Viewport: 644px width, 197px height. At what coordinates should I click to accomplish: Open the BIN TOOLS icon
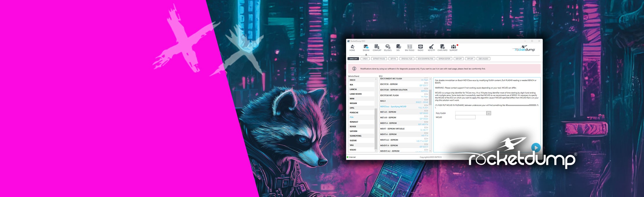[410, 48]
